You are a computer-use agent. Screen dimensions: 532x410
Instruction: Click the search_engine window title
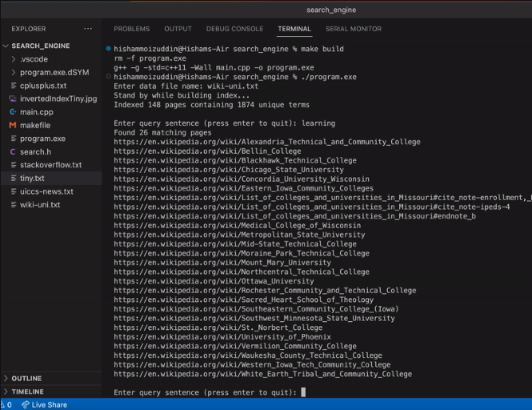[331, 10]
